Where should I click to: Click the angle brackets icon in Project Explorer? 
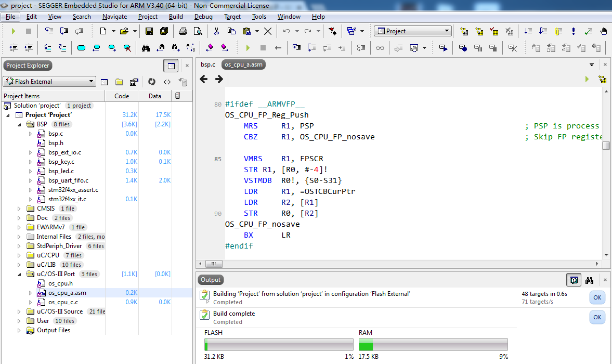pyautogui.click(x=167, y=82)
